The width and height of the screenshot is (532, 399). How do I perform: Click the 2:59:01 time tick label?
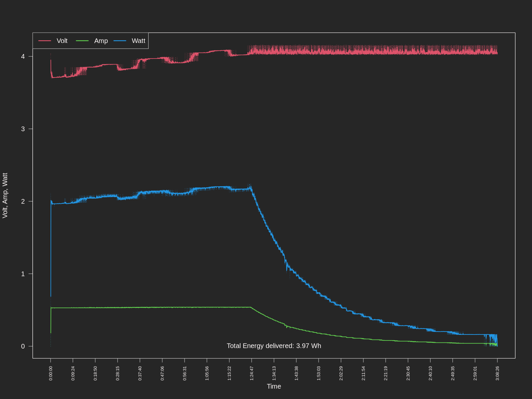tap(475, 373)
